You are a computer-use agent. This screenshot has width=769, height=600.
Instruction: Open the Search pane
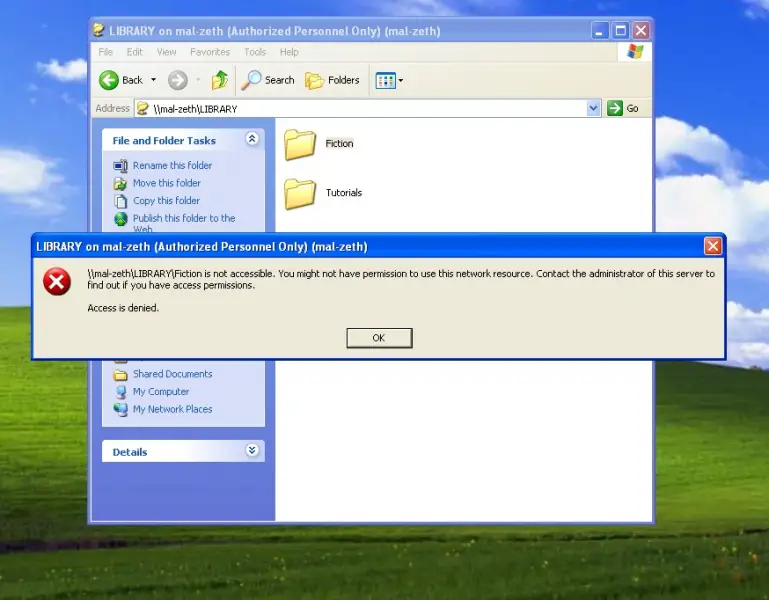click(268, 80)
